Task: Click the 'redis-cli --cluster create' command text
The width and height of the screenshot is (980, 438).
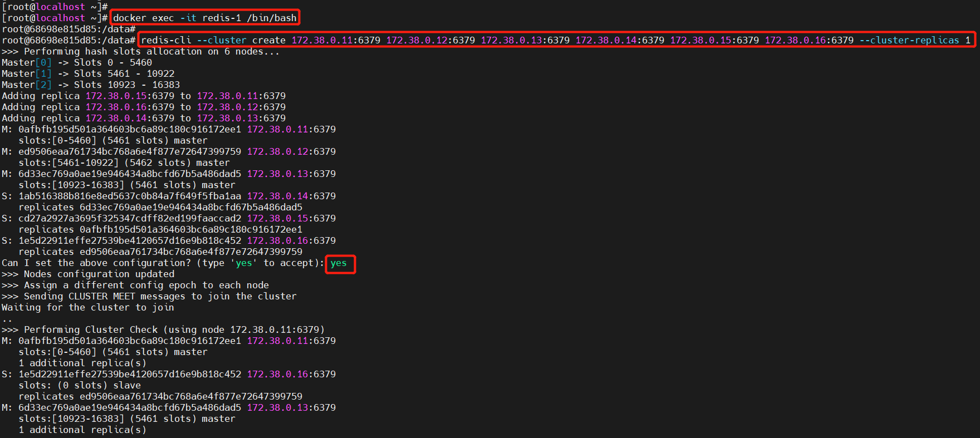Action: pos(213,40)
